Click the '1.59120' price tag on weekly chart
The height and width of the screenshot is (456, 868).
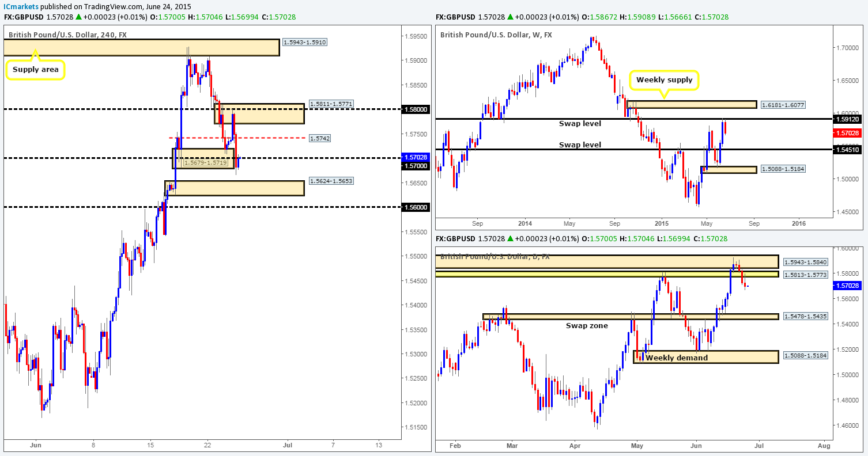[847, 119]
